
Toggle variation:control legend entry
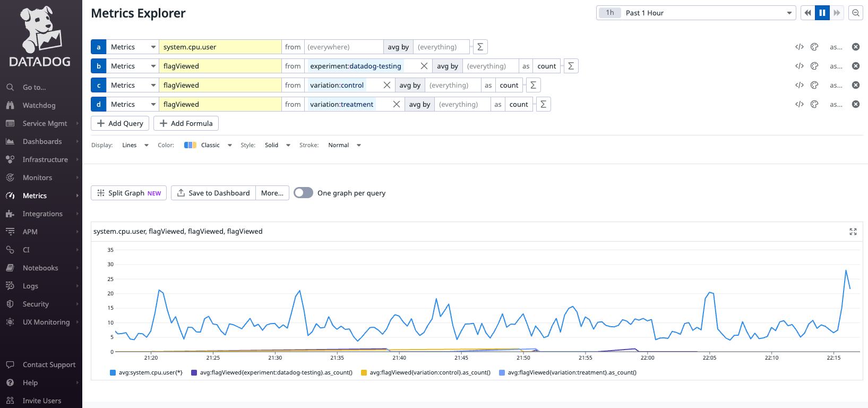tap(426, 372)
